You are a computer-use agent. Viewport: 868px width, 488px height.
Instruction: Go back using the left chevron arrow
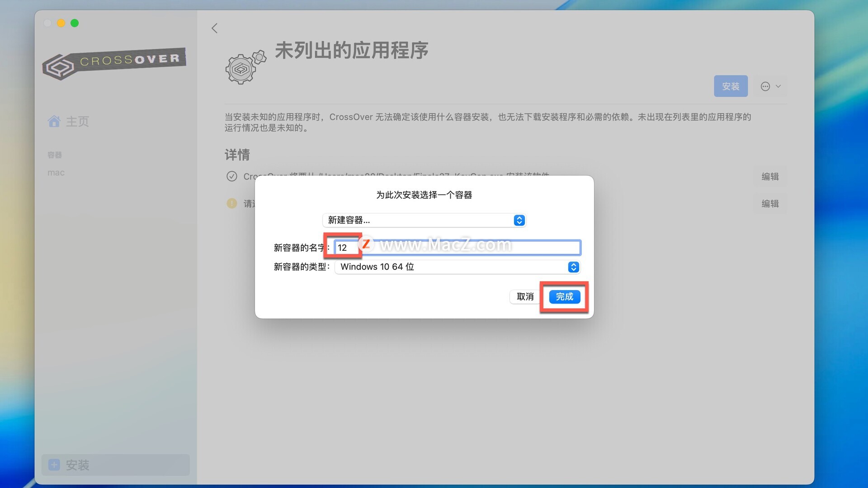(215, 28)
